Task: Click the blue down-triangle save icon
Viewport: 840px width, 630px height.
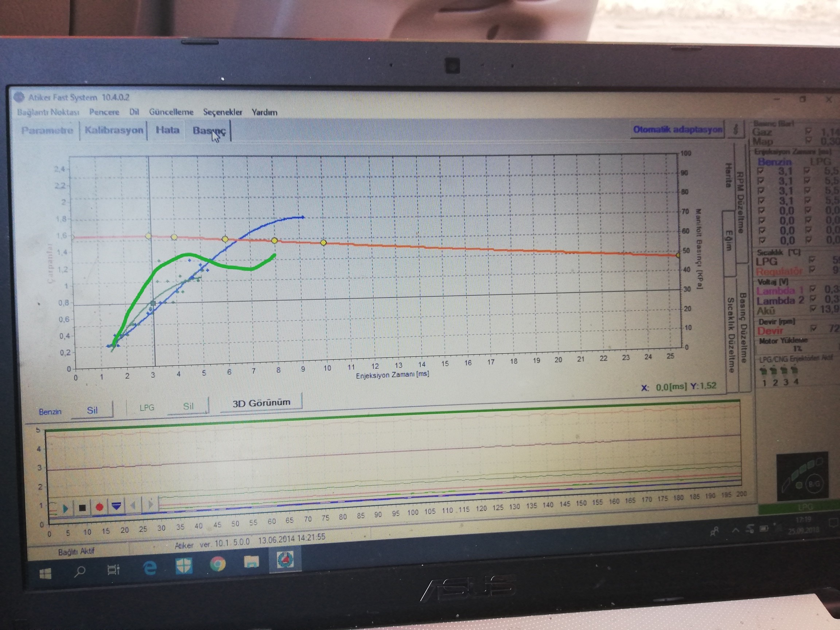Action: click(116, 506)
